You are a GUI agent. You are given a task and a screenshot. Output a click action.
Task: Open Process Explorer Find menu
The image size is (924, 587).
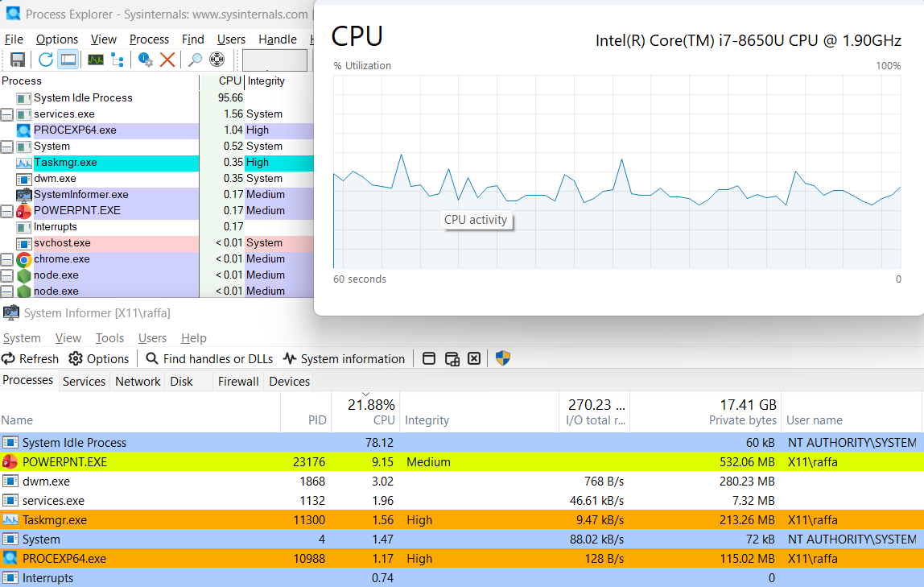pyautogui.click(x=192, y=39)
